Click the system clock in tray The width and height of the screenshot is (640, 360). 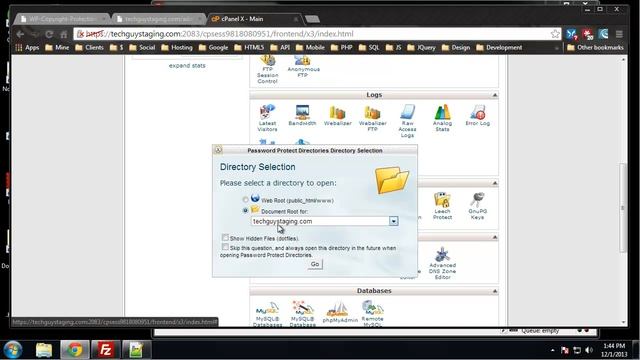tap(614, 350)
